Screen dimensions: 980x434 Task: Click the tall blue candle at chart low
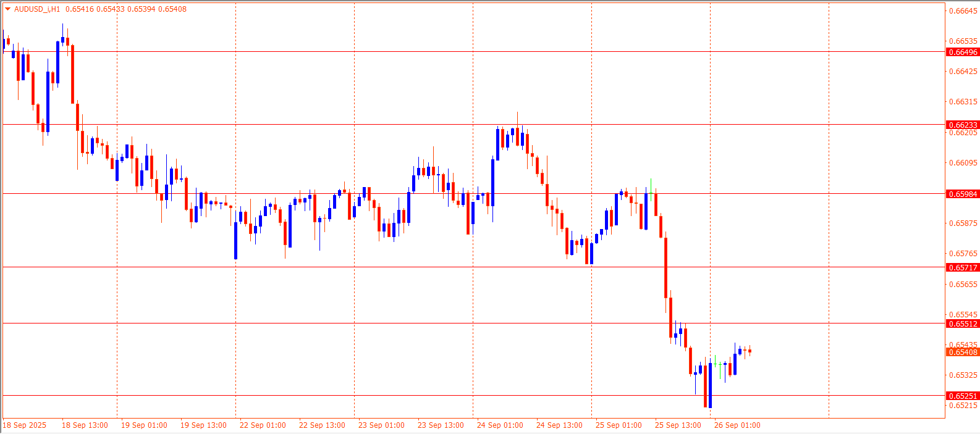pyautogui.click(x=710, y=386)
